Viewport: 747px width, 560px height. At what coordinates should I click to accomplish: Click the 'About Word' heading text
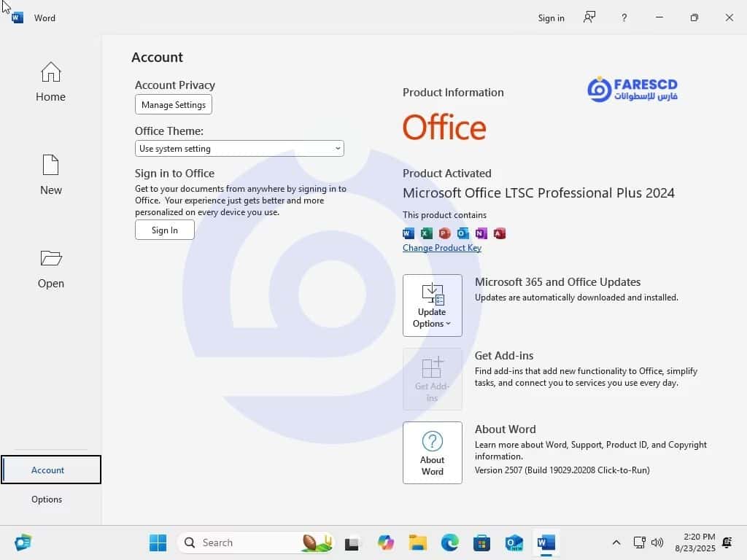point(505,429)
